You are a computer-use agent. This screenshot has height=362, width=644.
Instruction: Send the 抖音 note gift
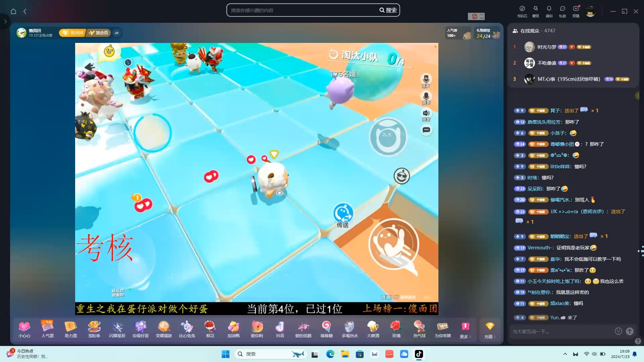[280, 329]
